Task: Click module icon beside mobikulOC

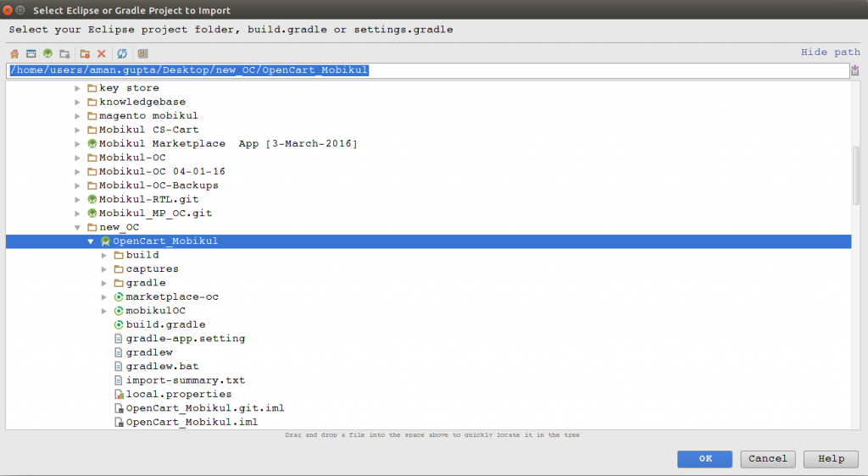Action: click(119, 311)
